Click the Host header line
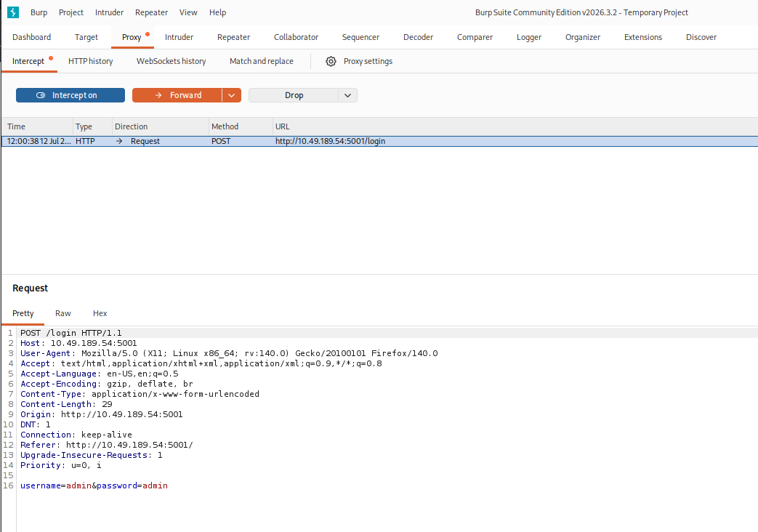The width and height of the screenshot is (758, 532). click(78, 343)
